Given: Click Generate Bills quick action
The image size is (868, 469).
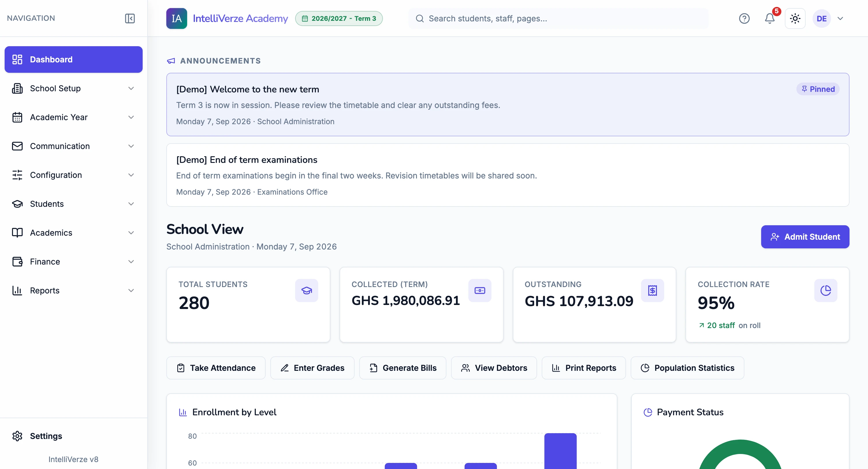Looking at the screenshot, I should coord(403,368).
